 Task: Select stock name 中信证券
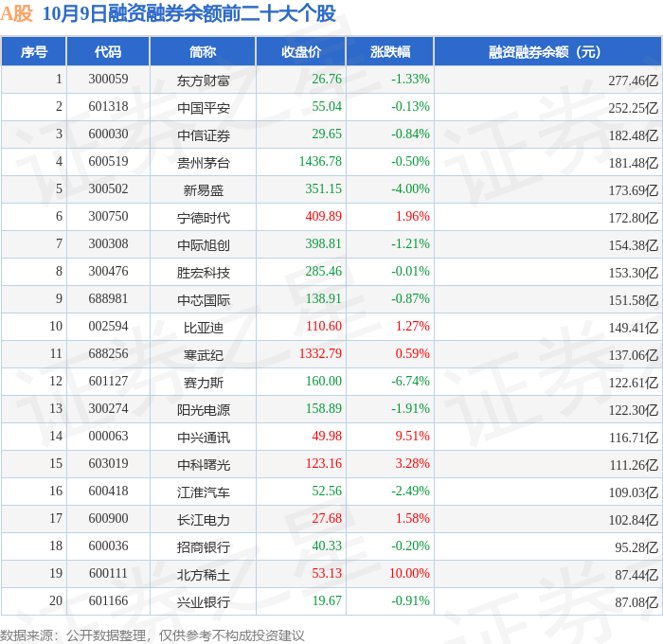[x=203, y=134]
